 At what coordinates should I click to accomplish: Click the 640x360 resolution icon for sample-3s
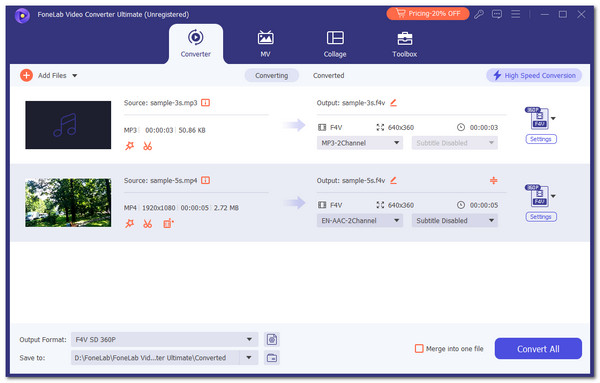click(380, 127)
